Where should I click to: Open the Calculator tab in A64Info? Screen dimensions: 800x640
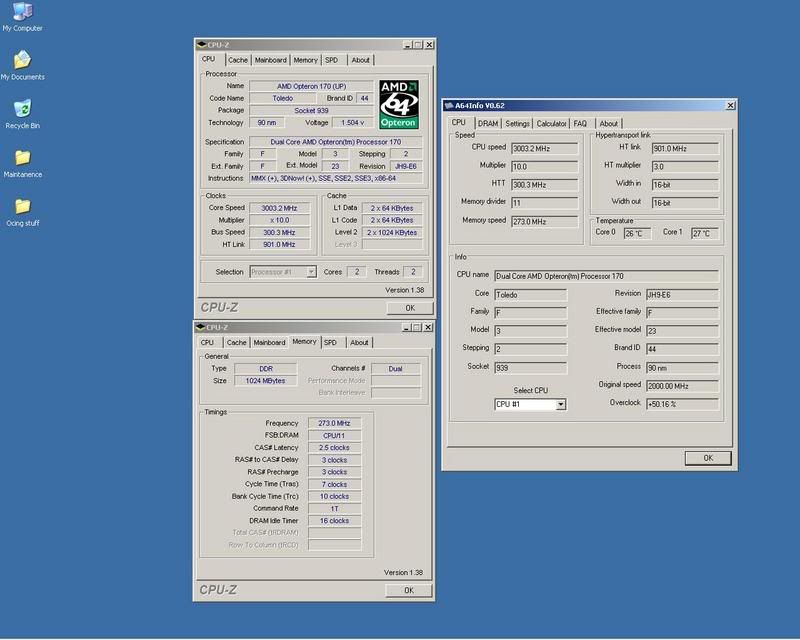pos(551,124)
